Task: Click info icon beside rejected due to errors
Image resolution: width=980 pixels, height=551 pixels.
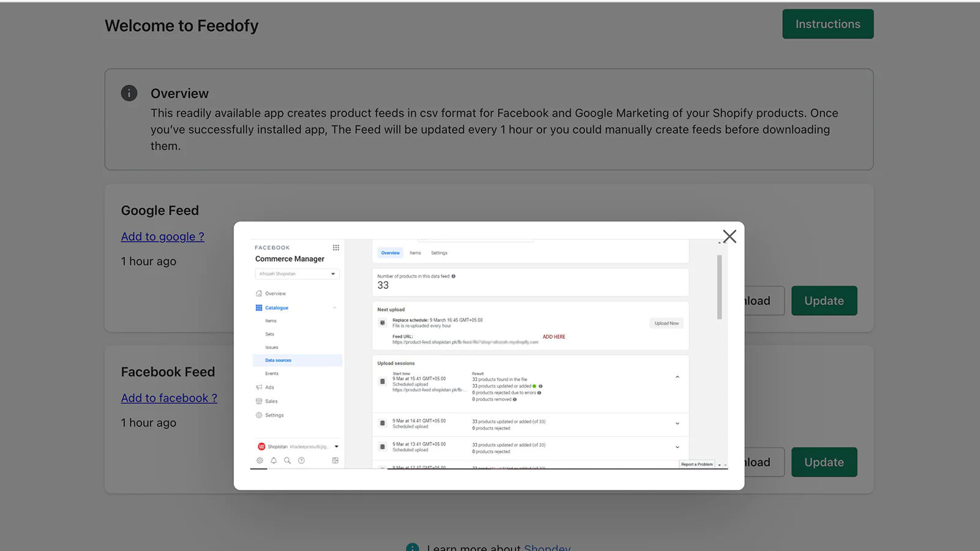Action: point(539,393)
